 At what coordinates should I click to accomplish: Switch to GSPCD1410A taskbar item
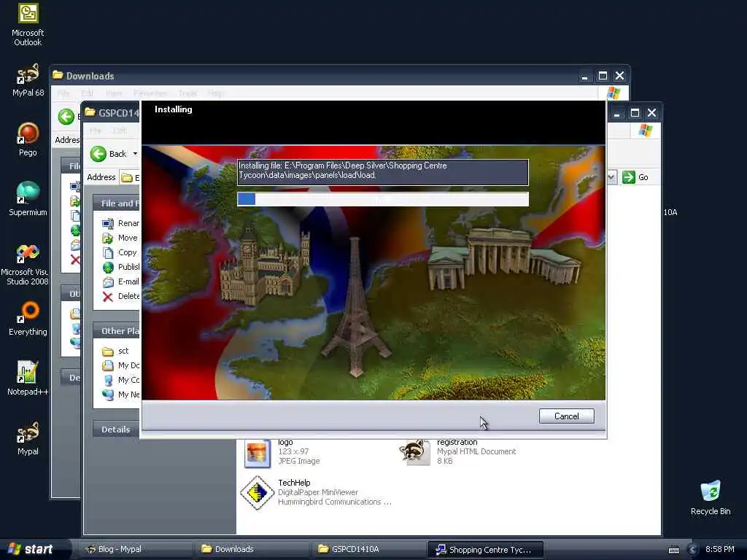pyautogui.click(x=369, y=549)
